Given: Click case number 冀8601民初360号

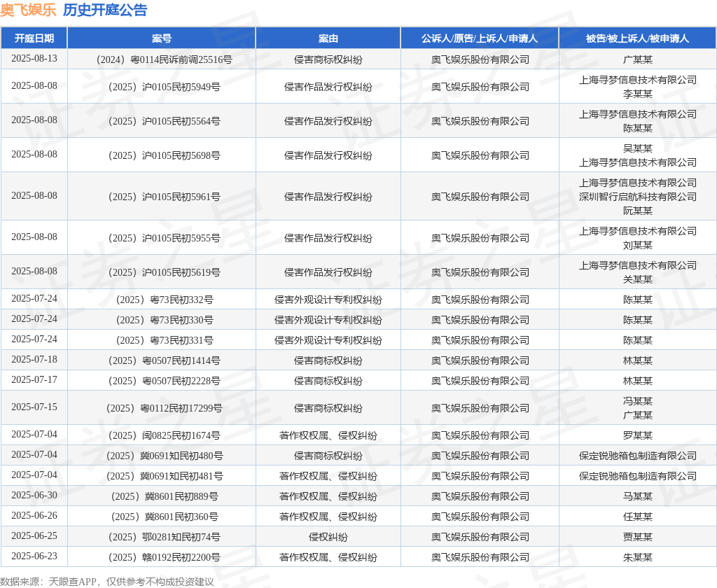Looking at the screenshot, I should point(181,517).
